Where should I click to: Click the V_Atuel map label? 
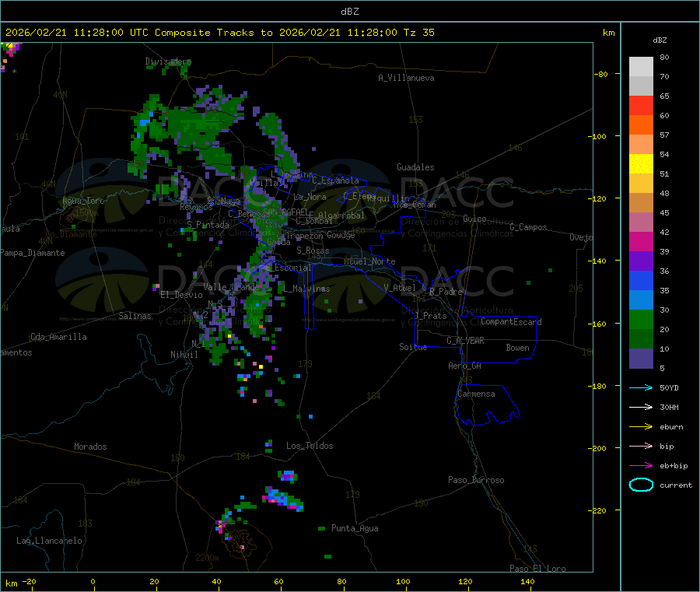click(400, 288)
